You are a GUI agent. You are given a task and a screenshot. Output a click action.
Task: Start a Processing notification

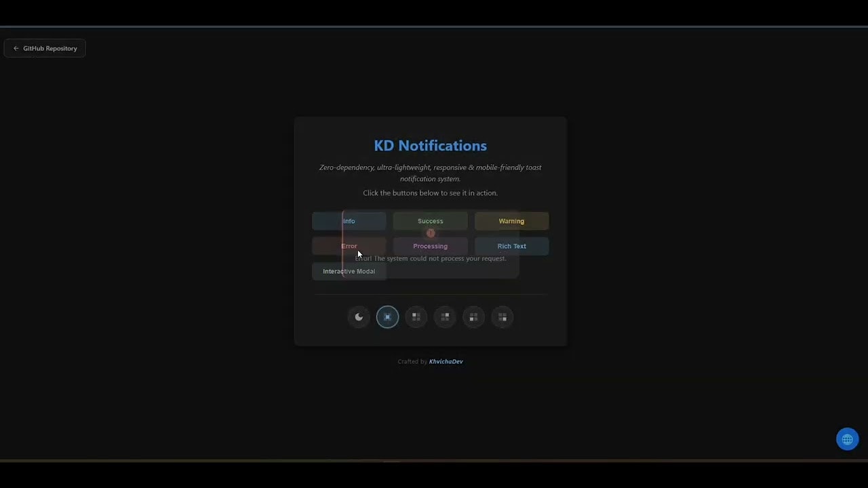coord(430,245)
